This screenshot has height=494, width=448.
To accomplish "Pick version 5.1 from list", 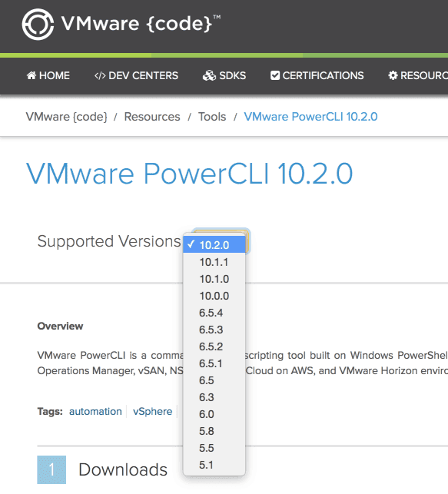I will click(214, 465).
